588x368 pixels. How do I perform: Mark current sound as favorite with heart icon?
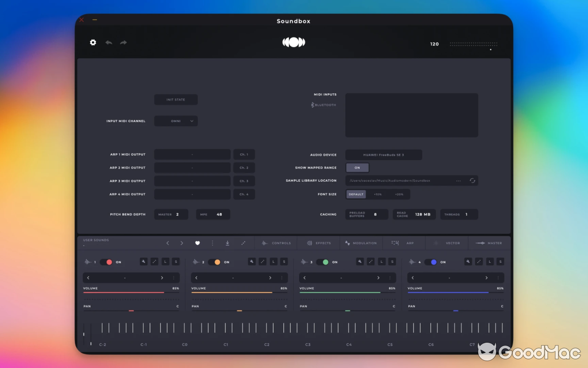[198, 242]
